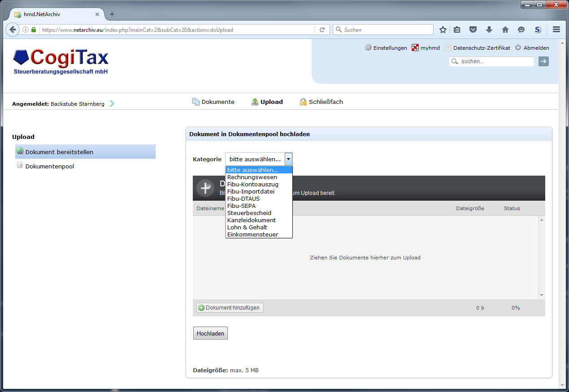Image resolution: width=569 pixels, height=392 pixels.
Task: Expand the chevron next to Backstube Starnberg
Action: 111,103
